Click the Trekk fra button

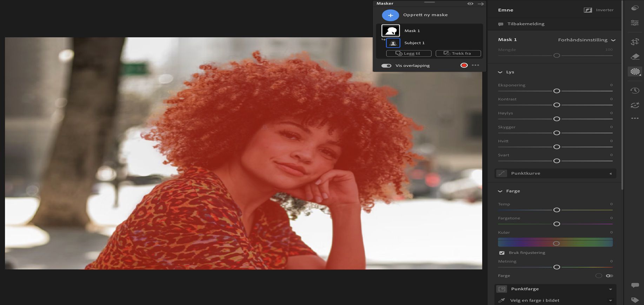point(458,53)
